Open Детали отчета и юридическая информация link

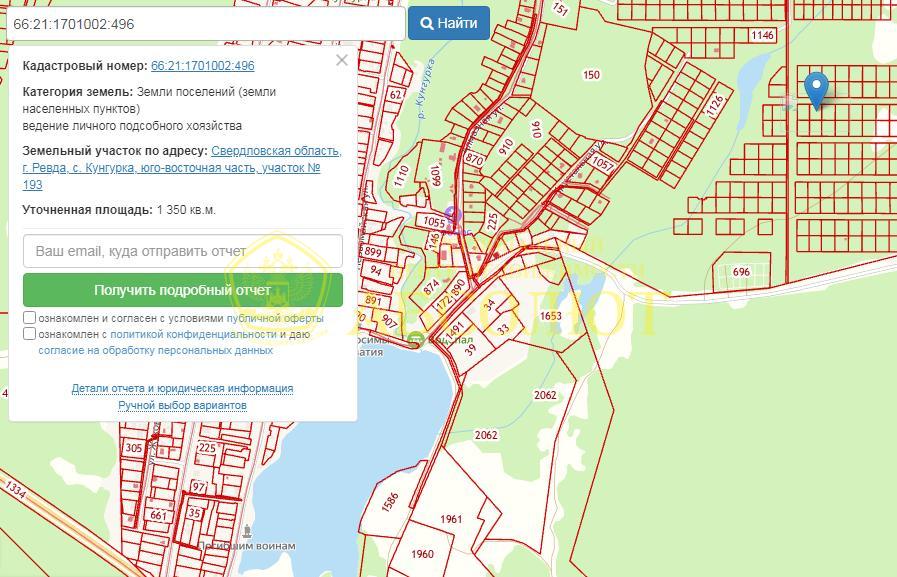[182, 388]
